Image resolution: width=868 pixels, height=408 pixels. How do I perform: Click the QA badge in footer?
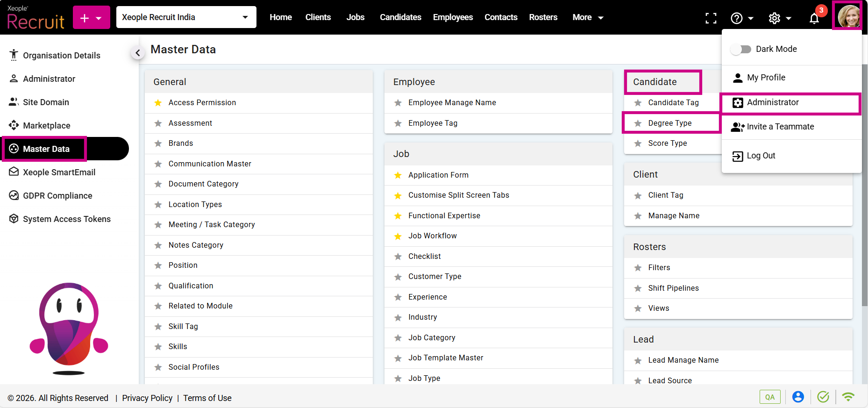(x=769, y=397)
